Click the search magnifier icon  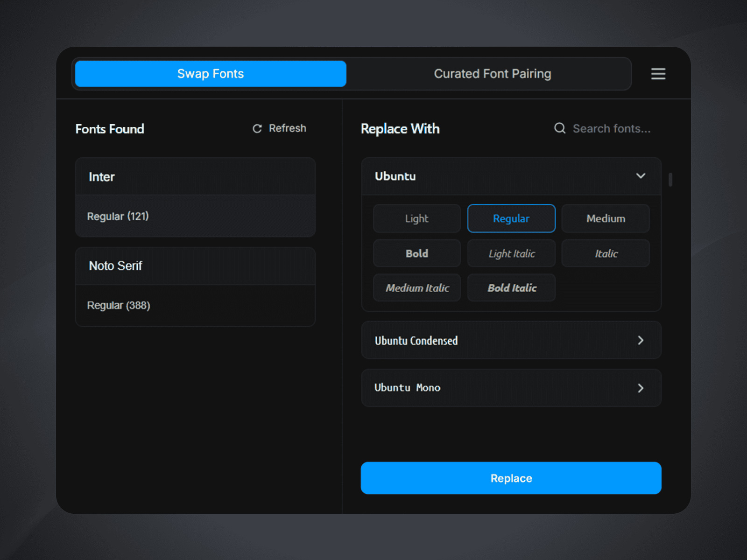[x=560, y=128]
